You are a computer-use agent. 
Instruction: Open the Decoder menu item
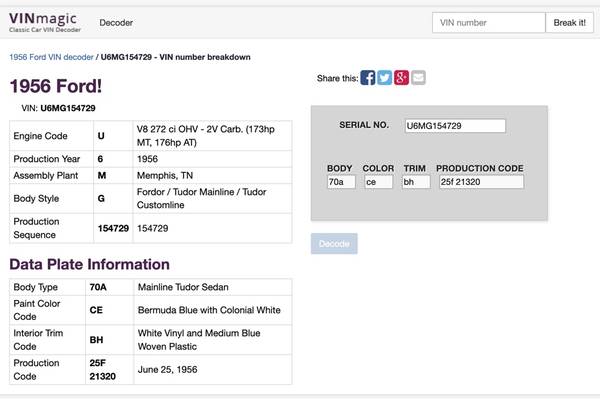pos(116,23)
